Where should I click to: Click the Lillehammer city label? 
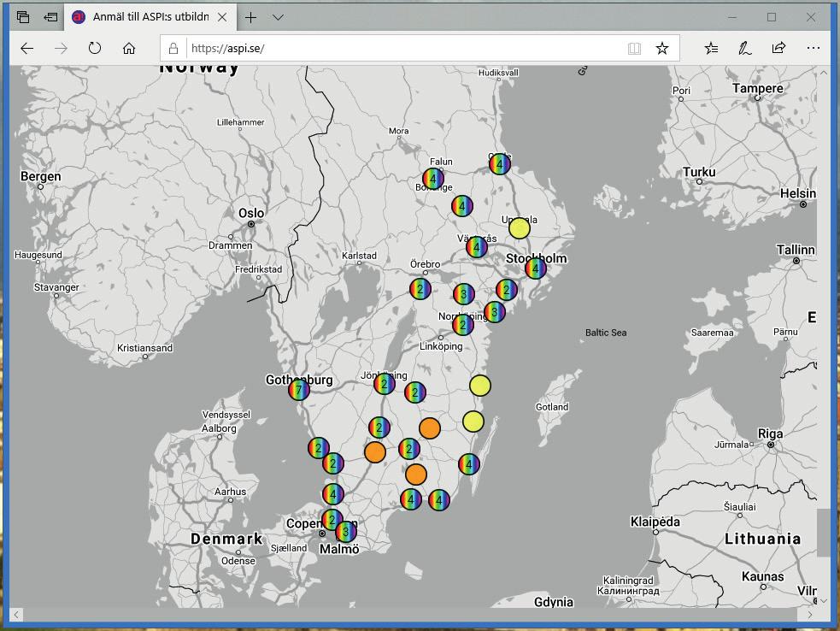(240, 122)
